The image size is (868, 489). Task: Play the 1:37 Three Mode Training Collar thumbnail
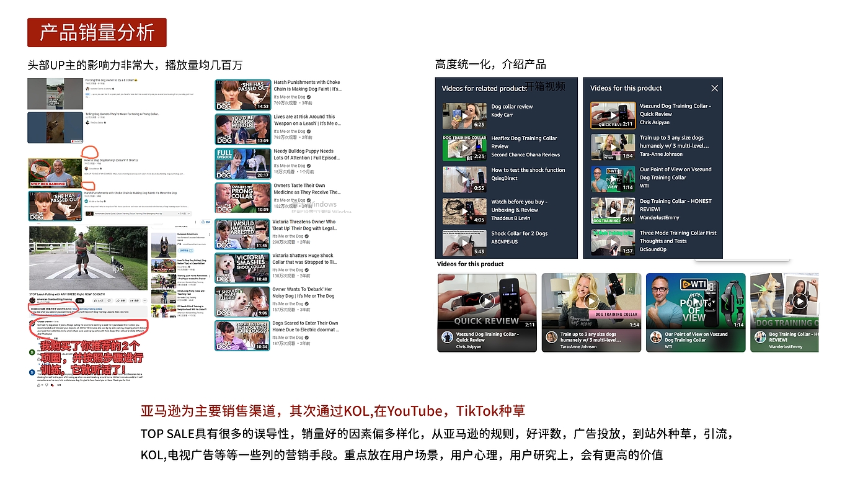coord(613,242)
